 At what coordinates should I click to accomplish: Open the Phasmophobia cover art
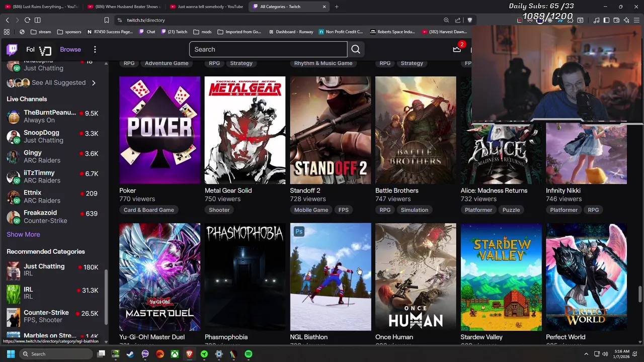click(x=245, y=277)
